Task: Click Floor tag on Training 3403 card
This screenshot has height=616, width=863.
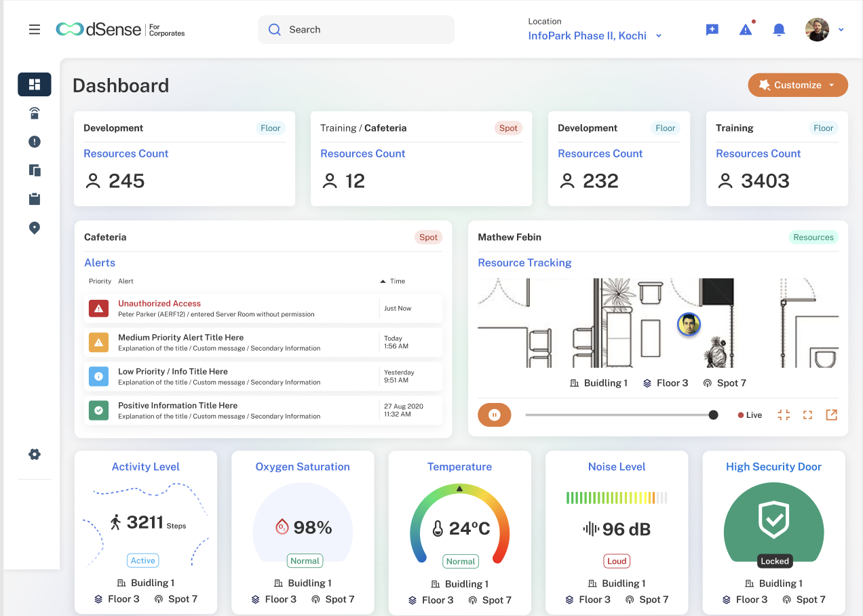Action: click(x=824, y=128)
